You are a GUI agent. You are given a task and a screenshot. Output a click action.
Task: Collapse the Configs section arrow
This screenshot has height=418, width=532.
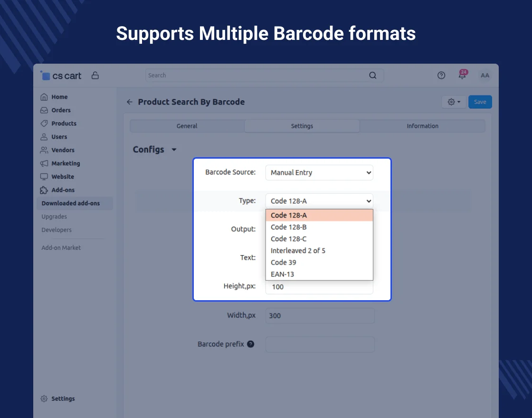coord(174,150)
